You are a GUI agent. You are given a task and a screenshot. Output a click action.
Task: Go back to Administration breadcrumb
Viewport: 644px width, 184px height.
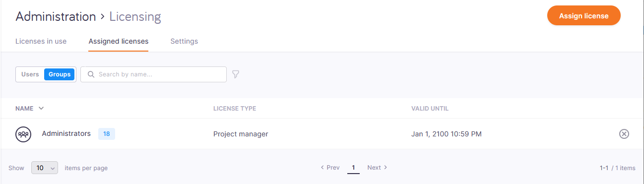click(x=56, y=16)
